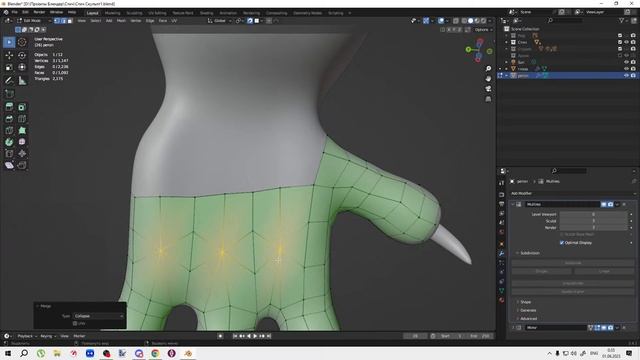Click the viewport pan hand gizmo

(x=488, y=78)
